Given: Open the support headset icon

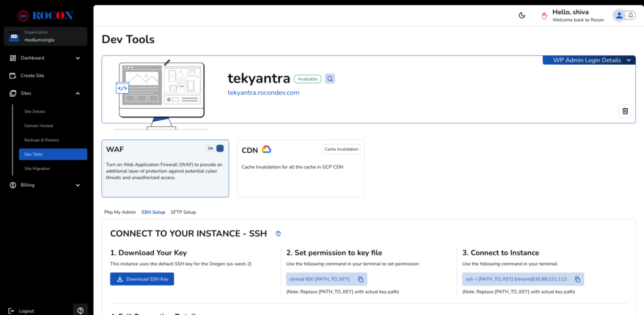Looking at the screenshot, I should pos(80,310).
